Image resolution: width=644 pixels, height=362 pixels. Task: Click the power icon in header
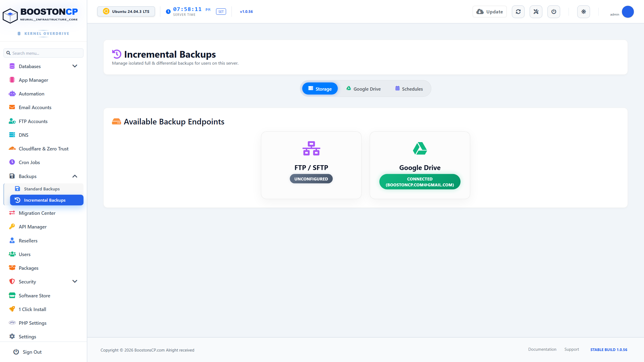554,12
